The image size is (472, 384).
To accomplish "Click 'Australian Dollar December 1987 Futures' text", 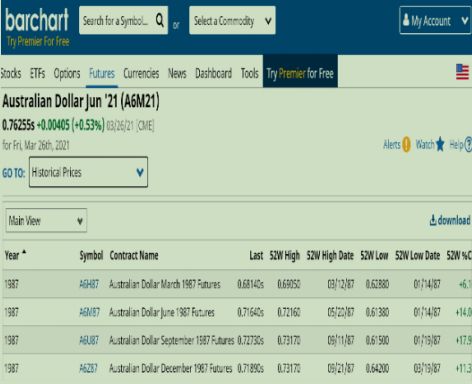I will point(171,368).
